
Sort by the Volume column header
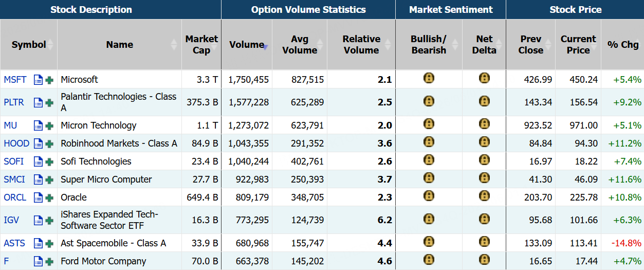[247, 45]
